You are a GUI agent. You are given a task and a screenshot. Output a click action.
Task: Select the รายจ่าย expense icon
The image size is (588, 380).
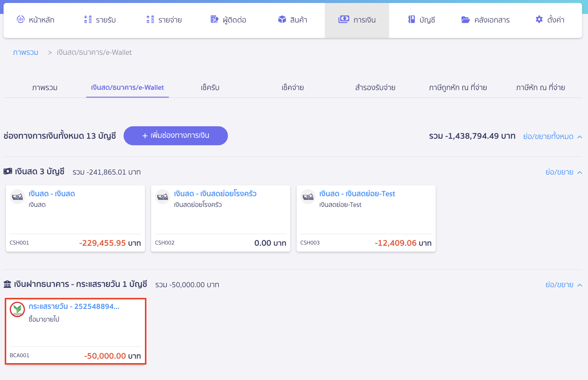[150, 20]
